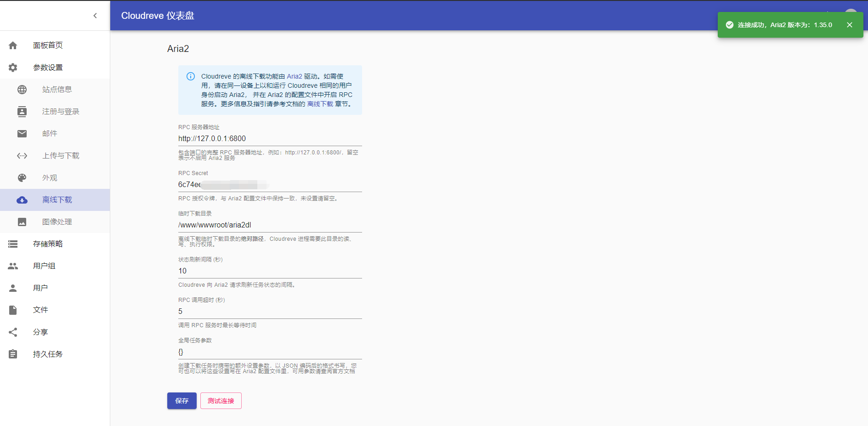Select the 离线下载 menu item
Screen dimensions: 868x426
(55, 200)
